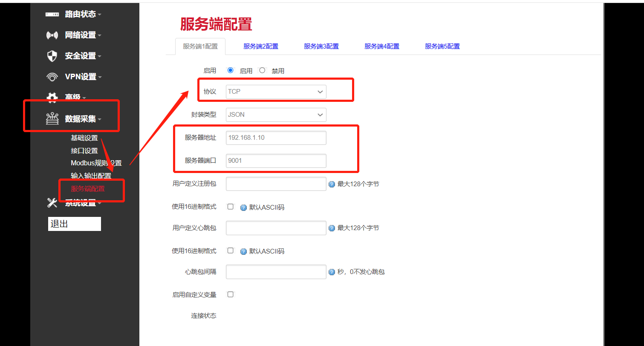This screenshot has height=346, width=644.
Task: Click the help icon beside 心跳包间隔
Action: [x=332, y=271]
